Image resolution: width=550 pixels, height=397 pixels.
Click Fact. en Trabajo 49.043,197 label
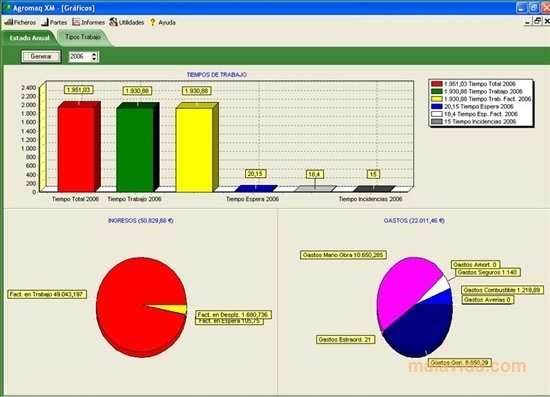coord(47,294)
